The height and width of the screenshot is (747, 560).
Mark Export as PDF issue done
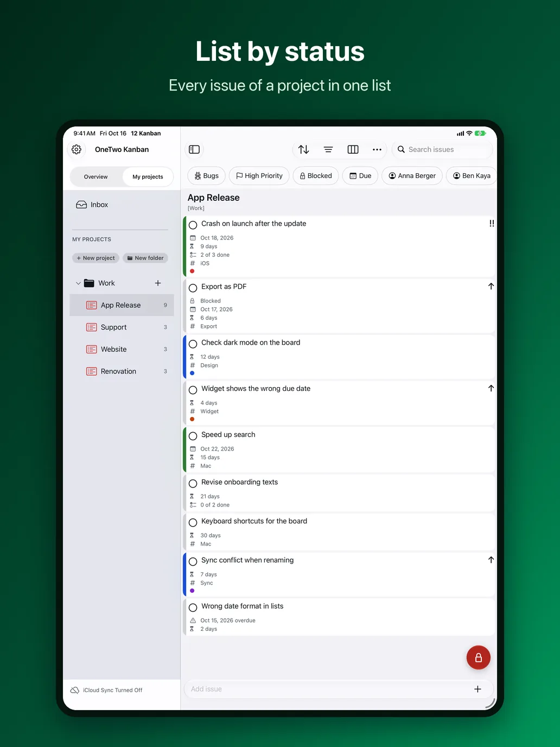pyautogui.click(x=193, y=288)
